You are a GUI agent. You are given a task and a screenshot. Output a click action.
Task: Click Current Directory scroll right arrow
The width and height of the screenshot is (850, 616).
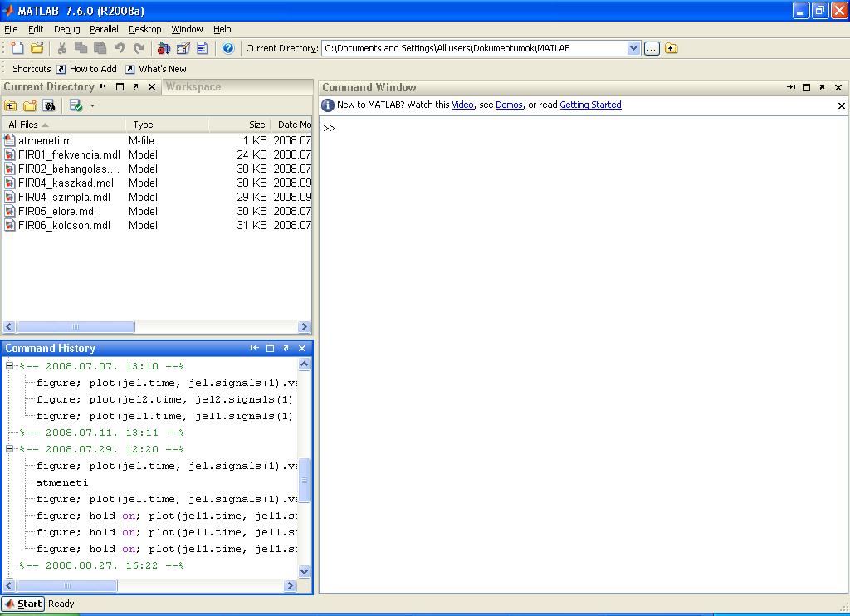click(304, 326)
